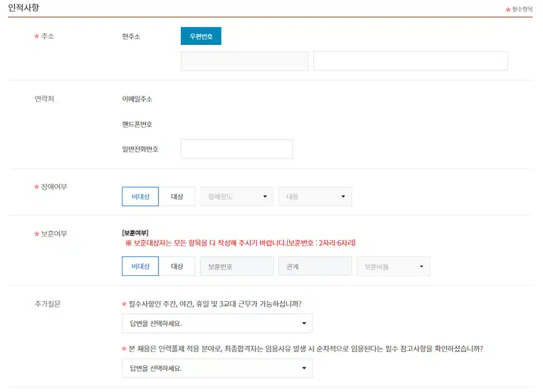
Task: Select 비대상 for 보훈여부
Action: (140, 266)
